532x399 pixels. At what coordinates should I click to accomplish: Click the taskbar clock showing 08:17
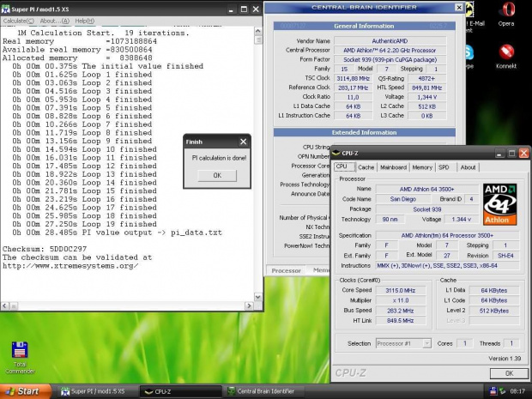(x=517, y=391)
